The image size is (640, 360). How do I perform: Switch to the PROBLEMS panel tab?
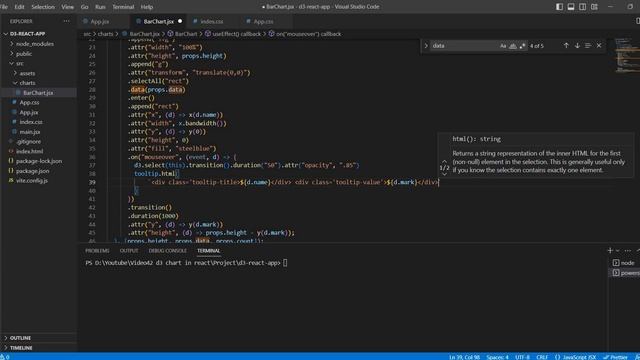97,251
